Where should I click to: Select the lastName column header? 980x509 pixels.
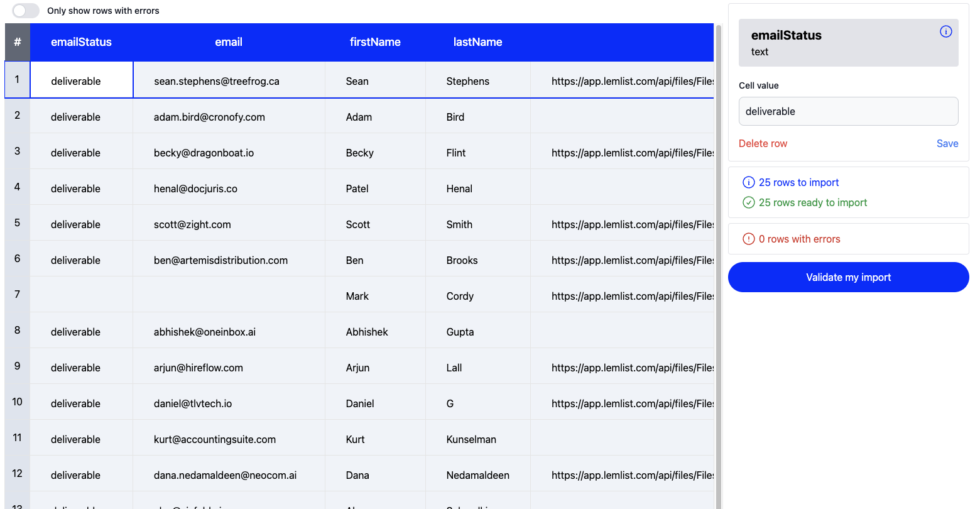pyautogui.click(x=477, y=42)
